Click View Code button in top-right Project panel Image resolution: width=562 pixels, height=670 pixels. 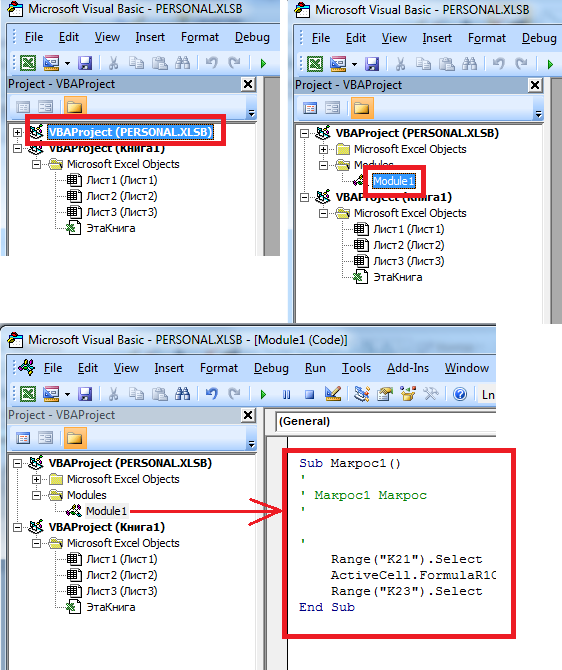click(310, 108)
